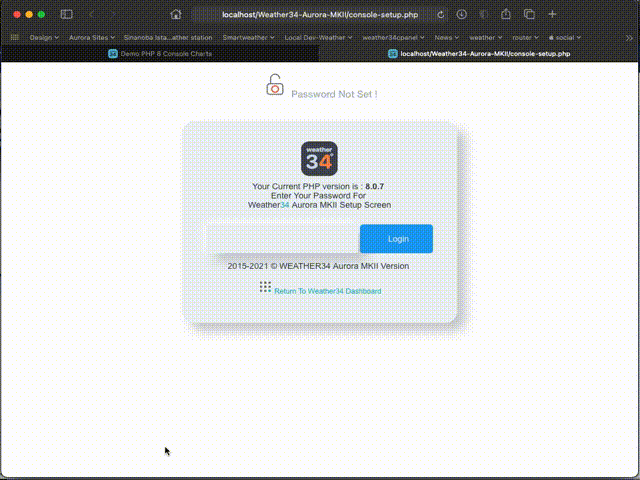The image size is (640, 480).
Task: Click the address bar URL
Action: tap(320, 15)
